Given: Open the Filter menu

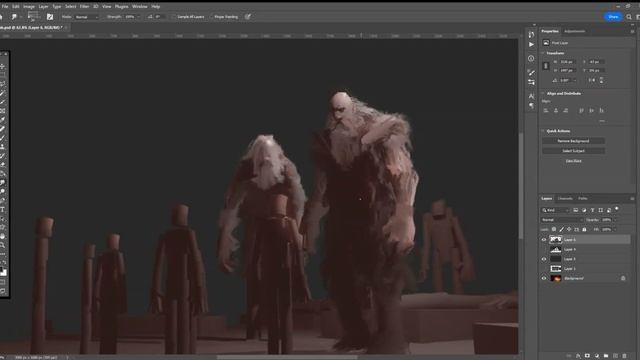Looking at the screenshot, I should click(84, 7).
